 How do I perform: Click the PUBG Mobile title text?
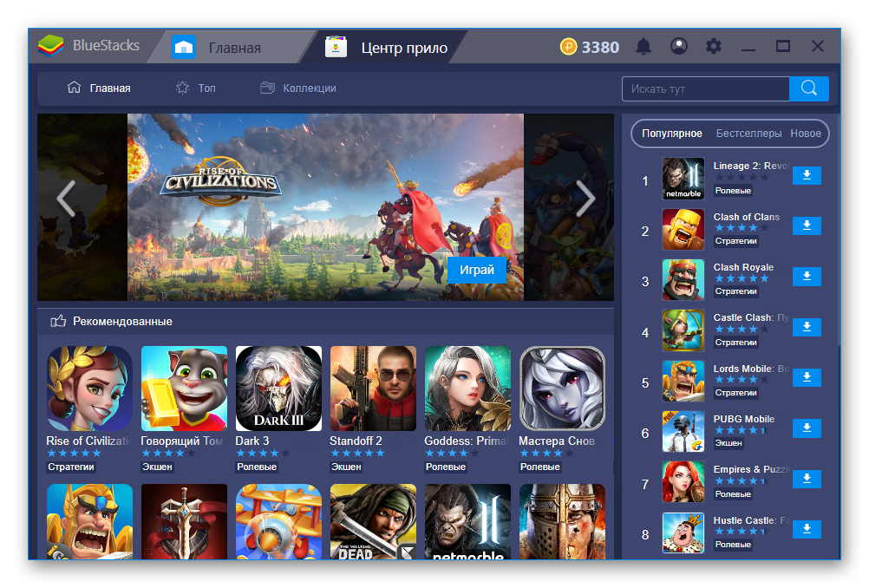[744, 419]
